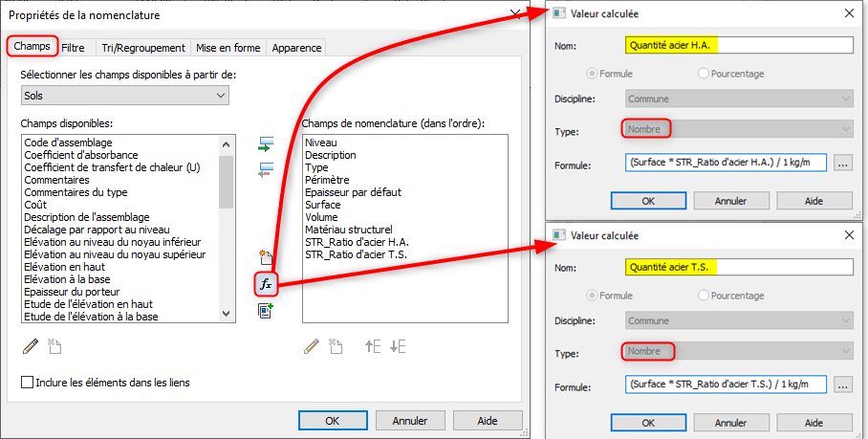Click the red remove field arrow icon
Viewport: 868px width, 439px height.
[x=267, y=169]
